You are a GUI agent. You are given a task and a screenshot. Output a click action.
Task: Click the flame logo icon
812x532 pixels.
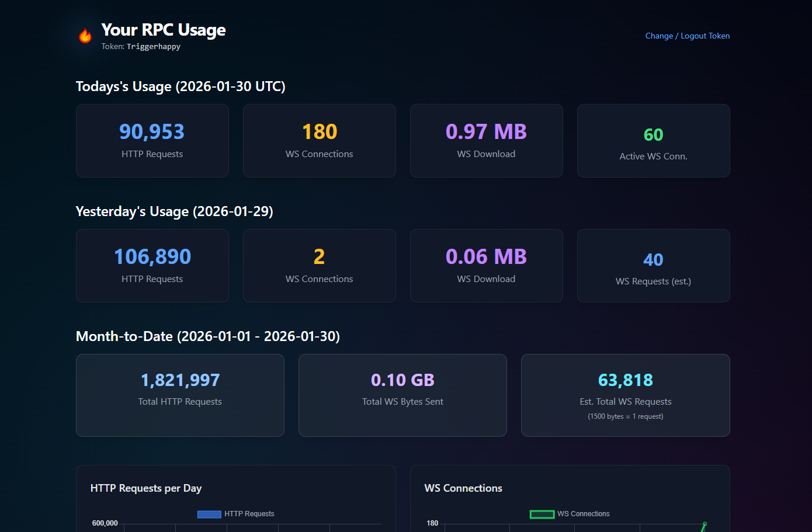pyautogui.click(x=85, y=36)
